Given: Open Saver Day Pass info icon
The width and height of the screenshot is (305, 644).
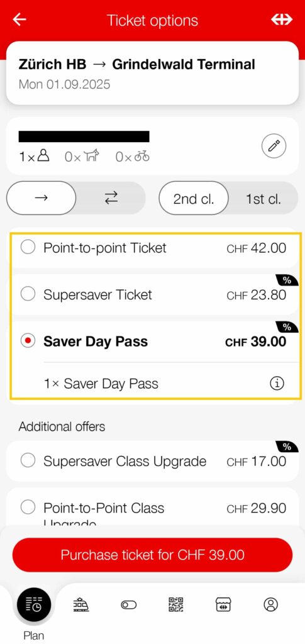Looking at the screenshot, I should [277, 384].
